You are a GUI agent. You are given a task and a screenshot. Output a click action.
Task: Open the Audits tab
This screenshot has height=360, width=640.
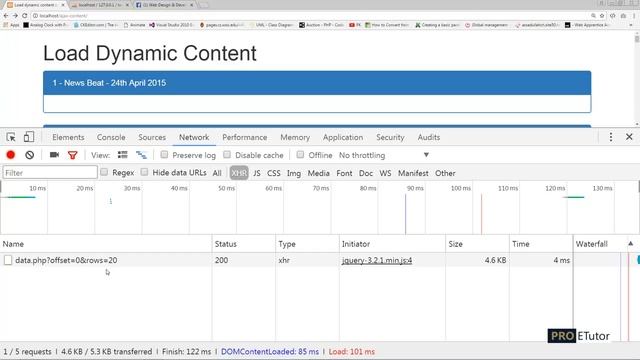point(429,137)
